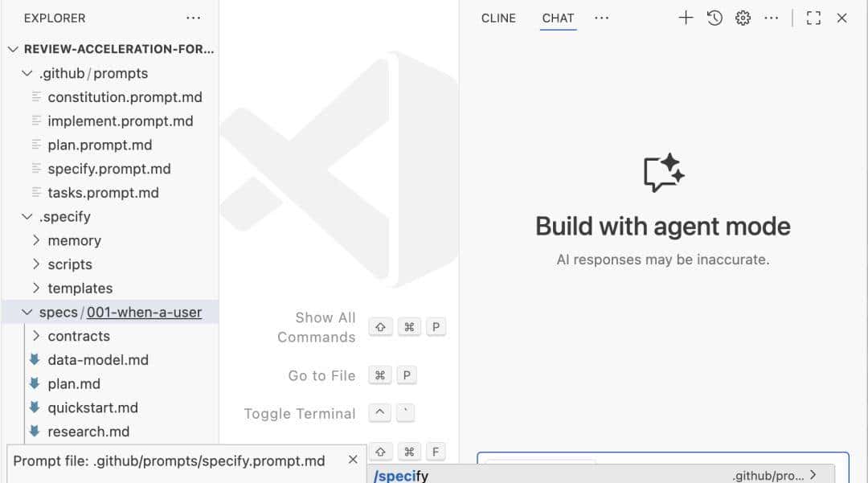Dismiss the prompt file tooltip
The image size is (868, 483).
coord(353,460)
